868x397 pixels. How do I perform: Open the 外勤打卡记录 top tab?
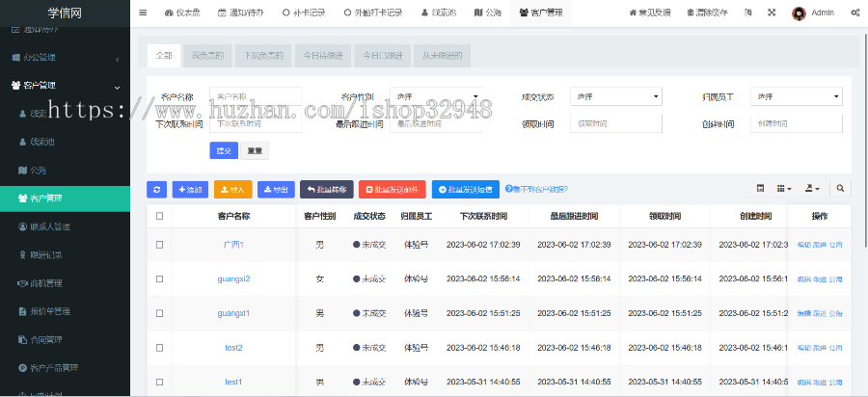click(372, 13)
